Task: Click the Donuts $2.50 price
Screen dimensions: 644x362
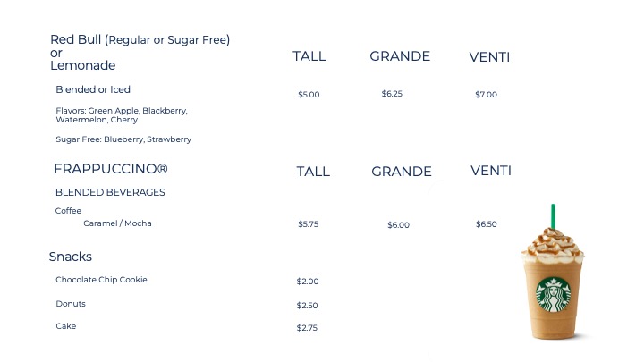Action: pos(307,306)
